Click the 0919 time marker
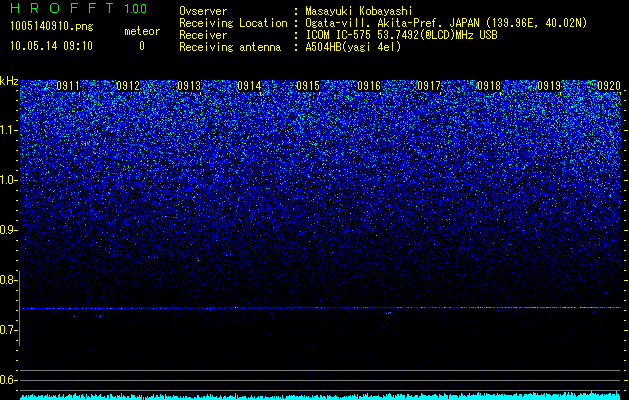Viewport: 629px width, 400px height. (x=549, y=86)
